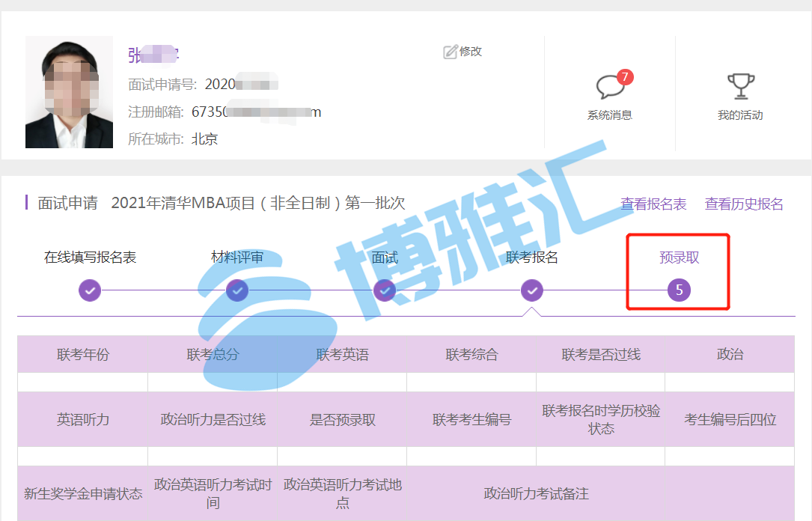The width and height of the screenshot is (812, 521).
Task: Click the 修改 text link
Action: pos(470,51)
